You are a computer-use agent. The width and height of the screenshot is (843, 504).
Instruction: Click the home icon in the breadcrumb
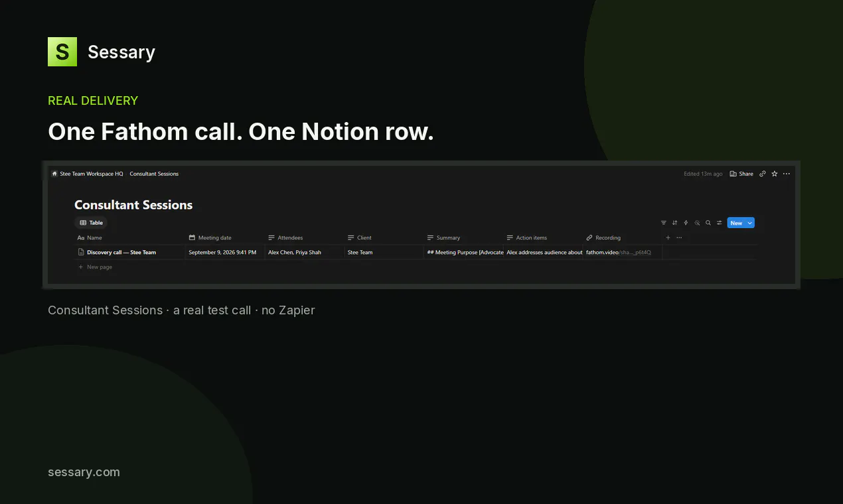click(x=54, y=174)
